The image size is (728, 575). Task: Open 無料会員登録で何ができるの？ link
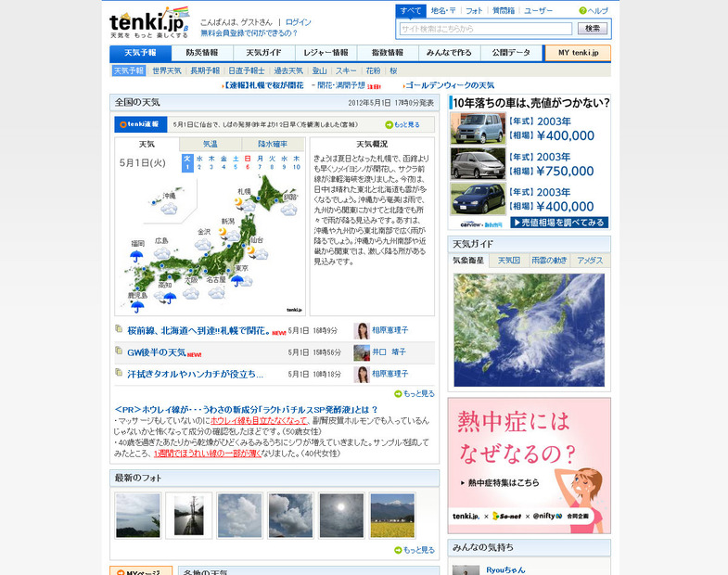pos(249,33)
